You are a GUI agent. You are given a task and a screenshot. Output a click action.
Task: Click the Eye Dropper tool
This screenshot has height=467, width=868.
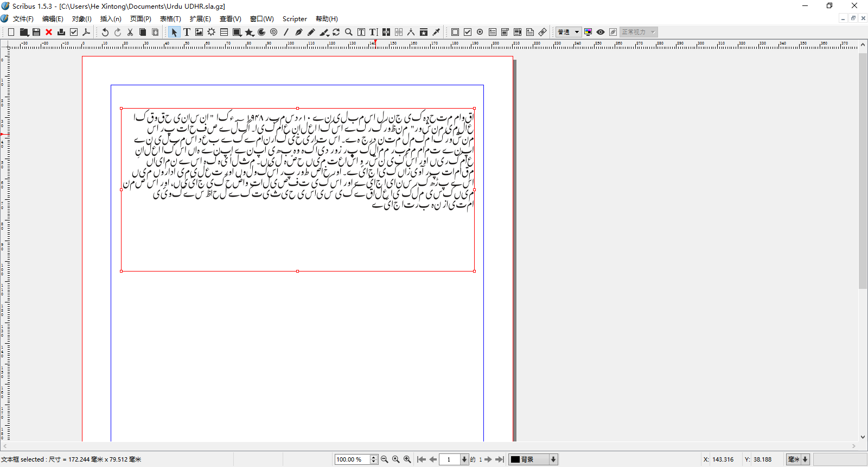436,32
